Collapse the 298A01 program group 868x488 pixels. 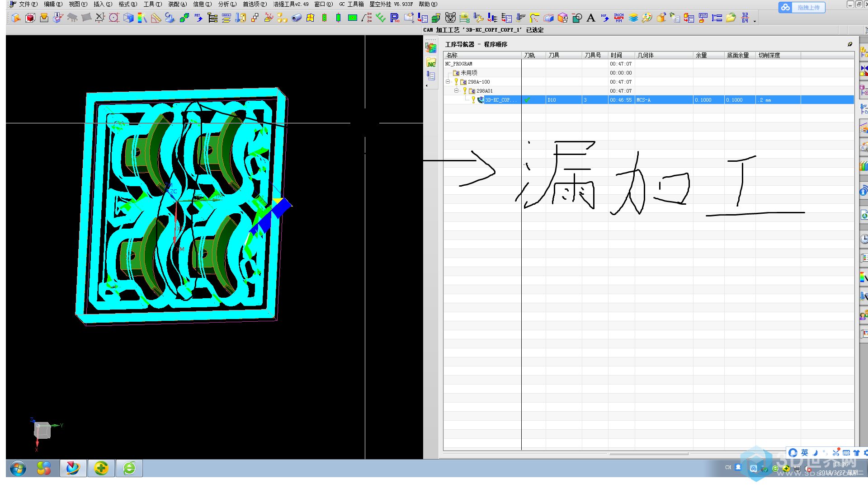[x=456, y=91]
